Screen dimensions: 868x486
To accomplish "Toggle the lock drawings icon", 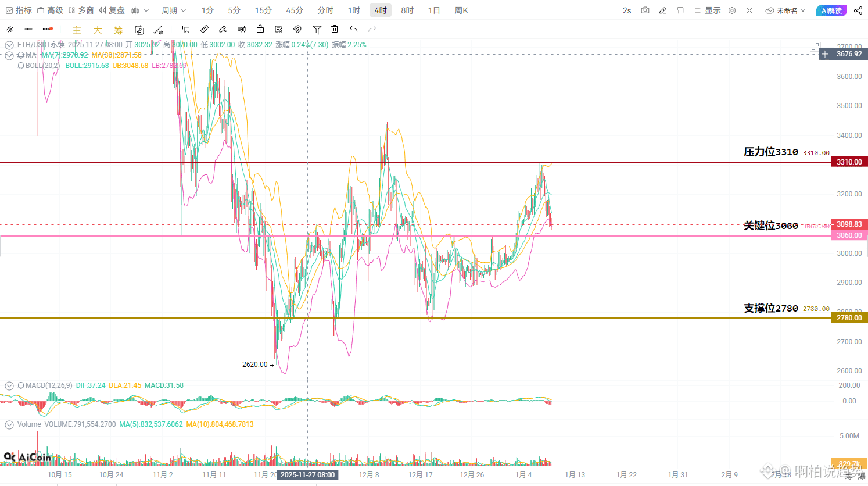I will 260,29.
